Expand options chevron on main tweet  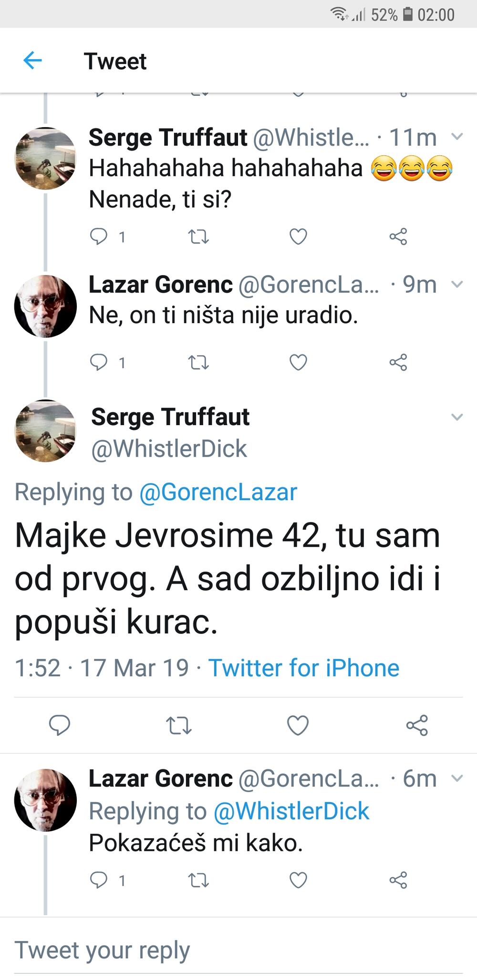tap(457, 418)
